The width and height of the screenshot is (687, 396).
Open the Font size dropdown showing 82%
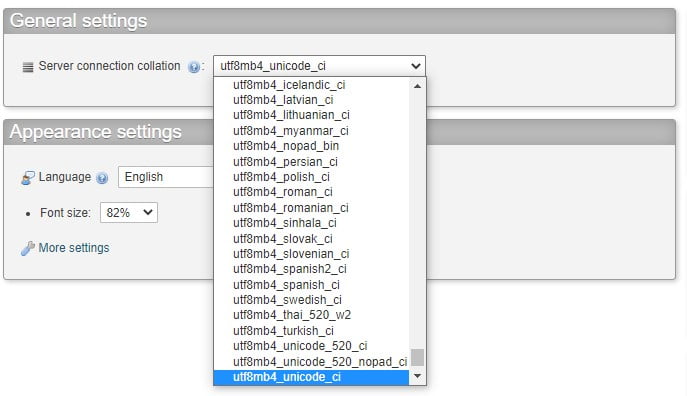tap(129, 213)
